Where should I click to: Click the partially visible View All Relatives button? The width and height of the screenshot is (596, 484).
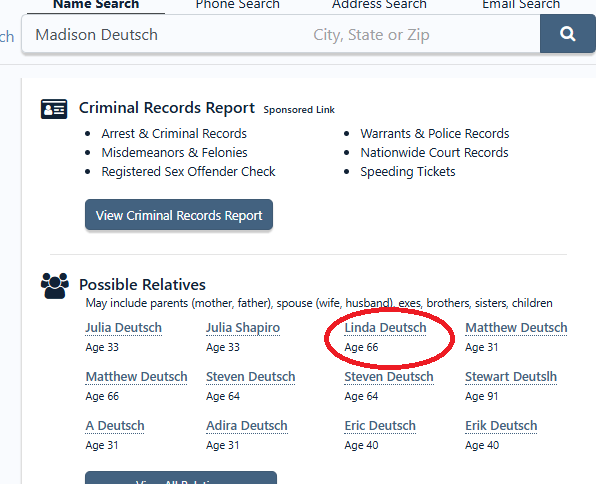click(x=181, y=478)
